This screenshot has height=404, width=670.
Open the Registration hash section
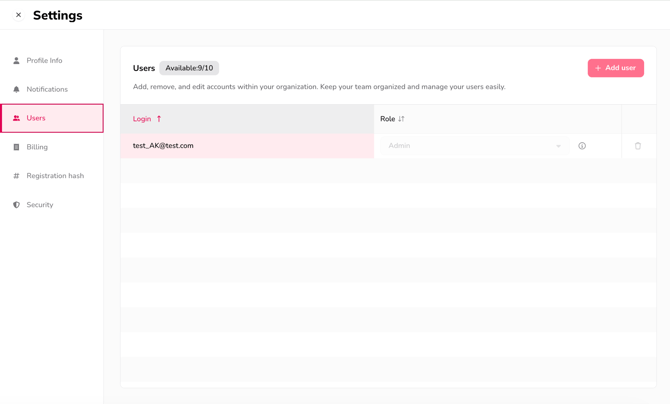[x=52, y=176]
